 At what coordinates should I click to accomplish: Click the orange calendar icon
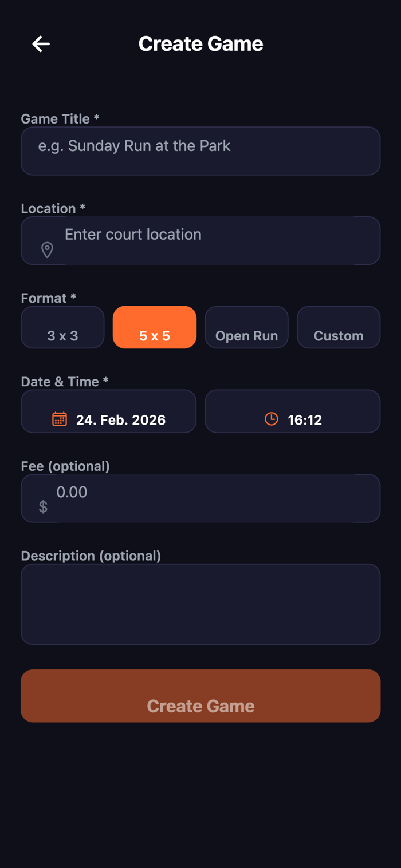60,419
